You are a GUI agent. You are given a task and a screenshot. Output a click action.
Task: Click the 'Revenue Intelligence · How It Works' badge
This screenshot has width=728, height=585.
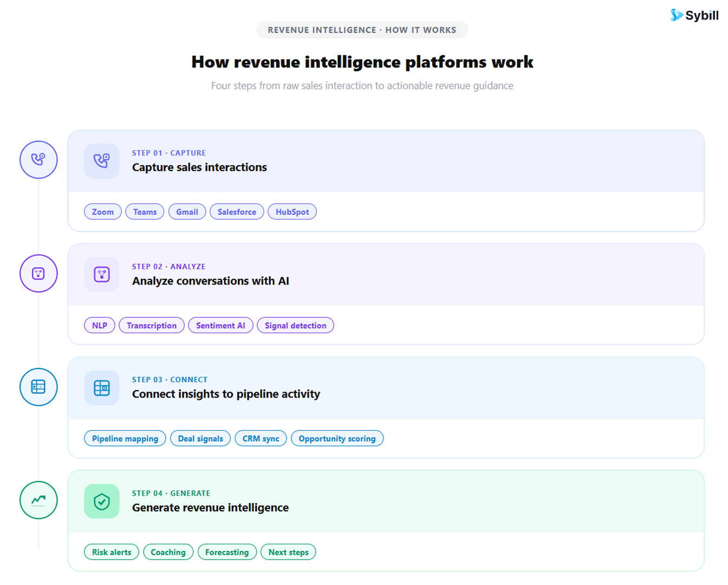[362, 30]
